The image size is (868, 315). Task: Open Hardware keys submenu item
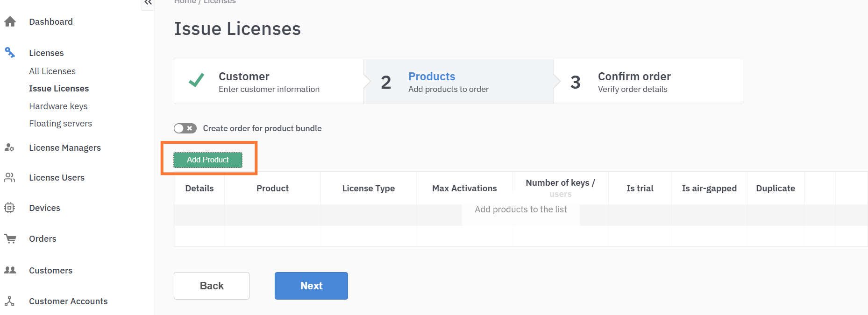pyautogui.click(x=58, y=106)
